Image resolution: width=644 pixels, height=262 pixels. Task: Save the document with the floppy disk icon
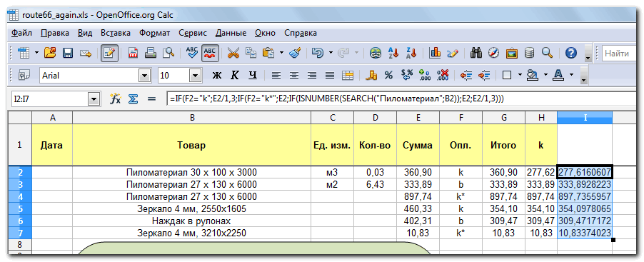(67, 53)
